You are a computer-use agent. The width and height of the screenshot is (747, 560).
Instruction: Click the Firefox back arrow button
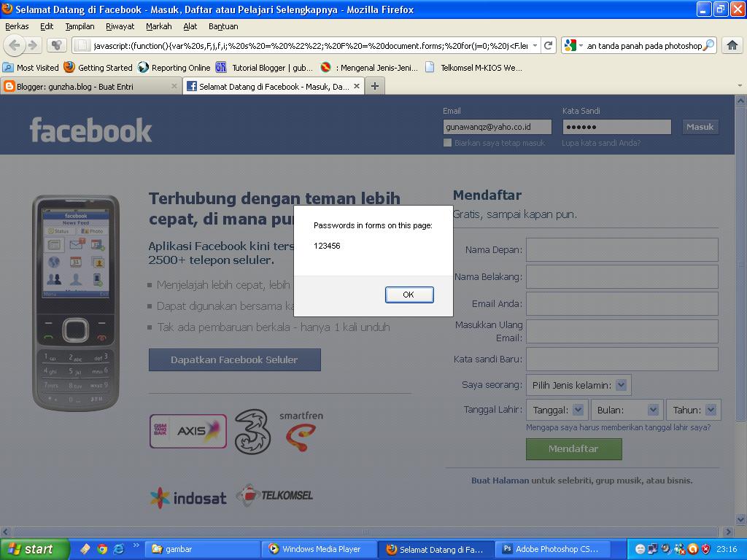click(15, 46)
